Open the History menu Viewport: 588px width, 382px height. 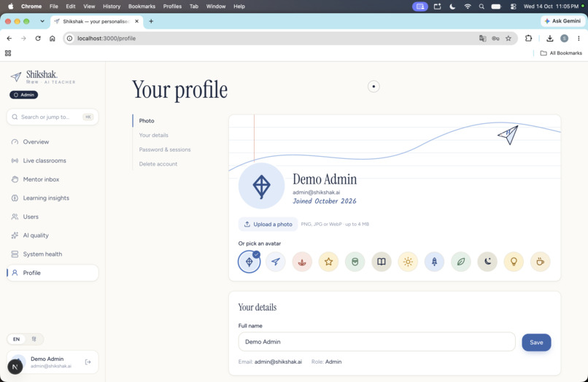pyautogui.click(x=112, y=7)
